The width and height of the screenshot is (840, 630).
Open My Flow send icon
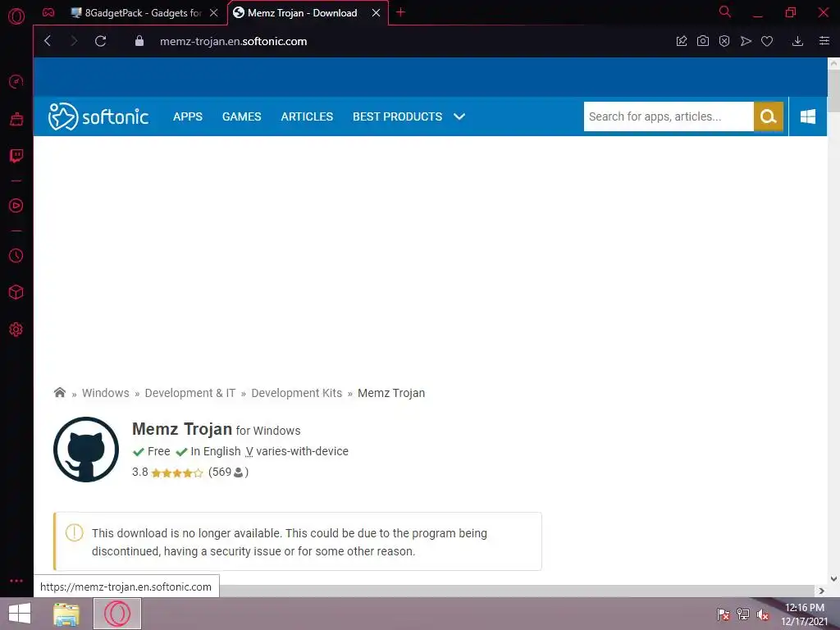pos(746,41)
